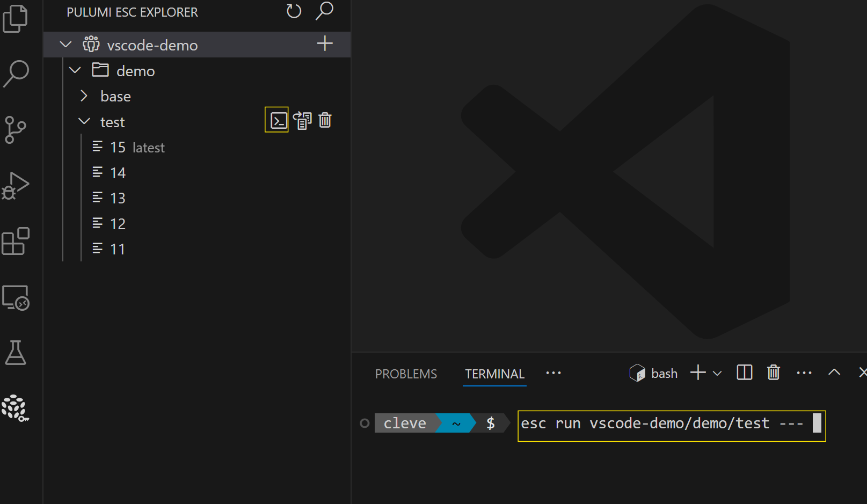Collapse the demo project
Screen dimensions: 867x504
click(x=75, y=70)
